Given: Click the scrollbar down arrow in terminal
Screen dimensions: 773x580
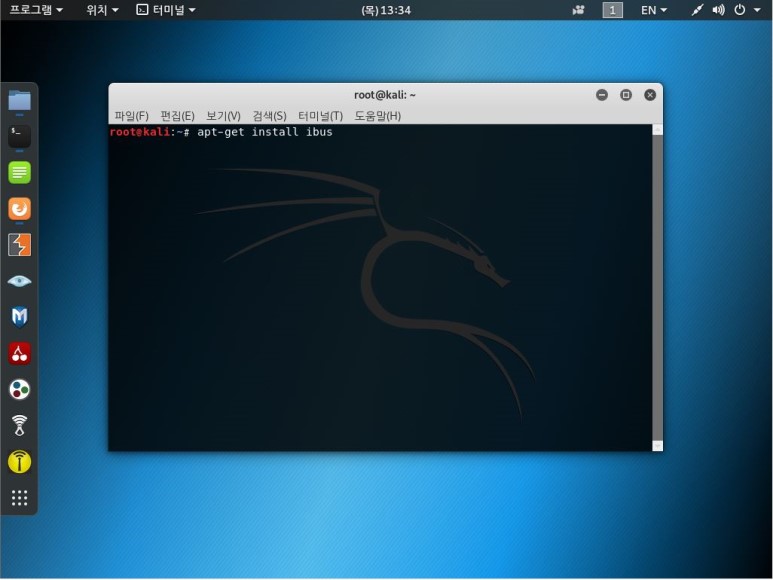Looking at the screenshot, I should (x=657, y=445).
